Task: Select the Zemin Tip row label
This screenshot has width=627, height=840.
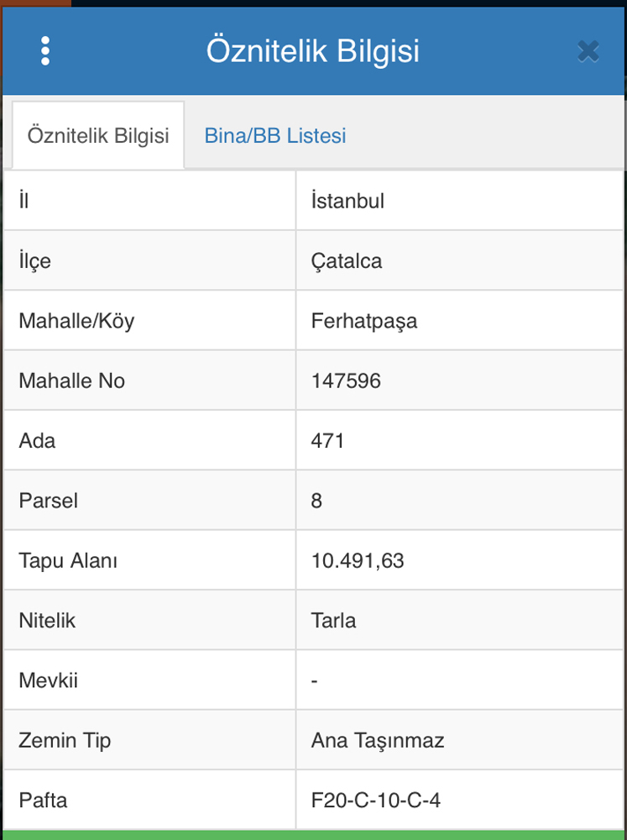Action: click(65, 741)
